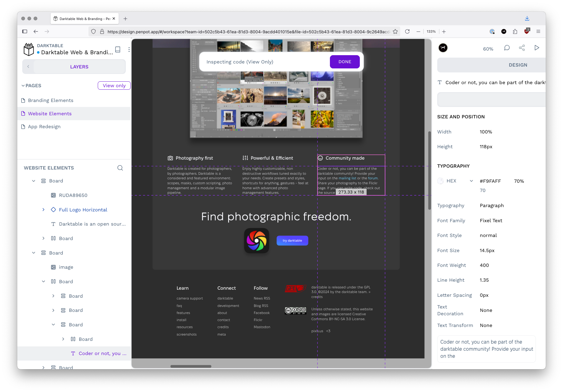This screenshot has width=563, height=392.
Task: Expand the Full Logo Horizontal layer
Action: point(43,210)
